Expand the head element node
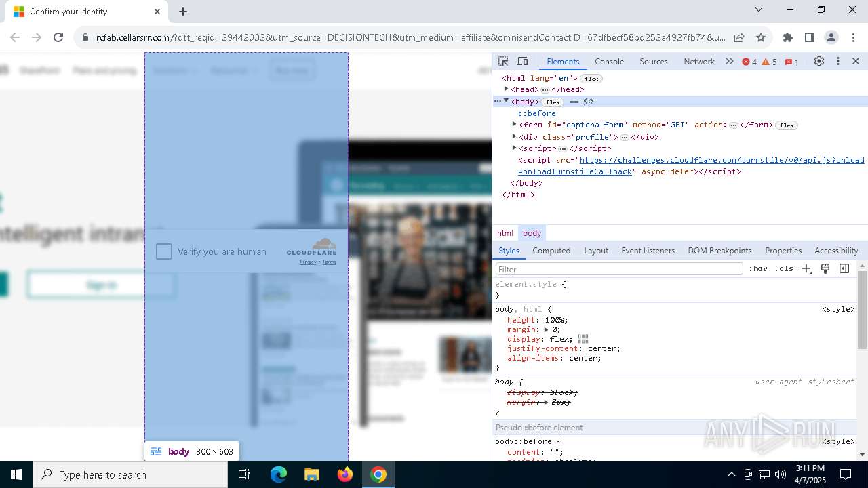 pos(506,89)
